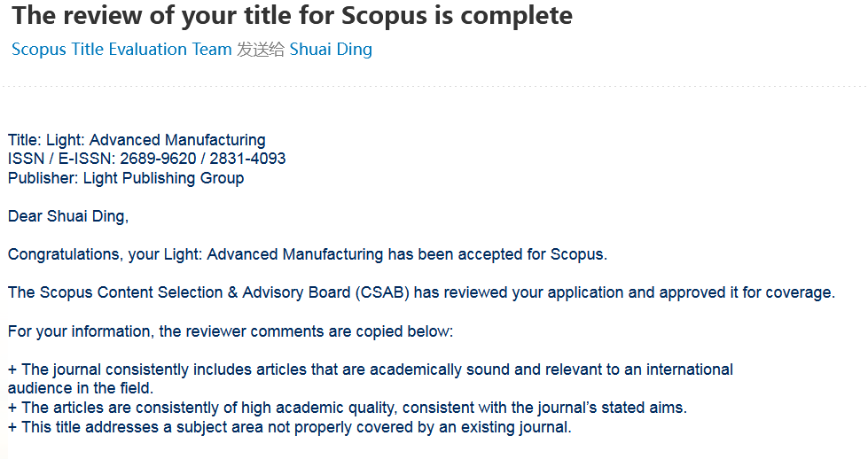The image size is (868, 459).
Task: Click the word Congratulations in the message
Action: [61, 254]
